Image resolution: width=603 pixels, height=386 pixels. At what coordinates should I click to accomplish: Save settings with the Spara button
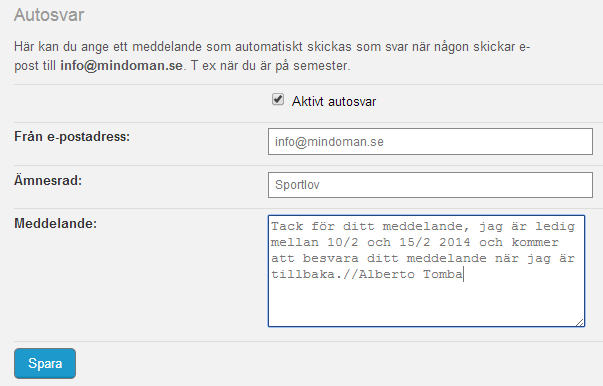click(x=45, y=363)
